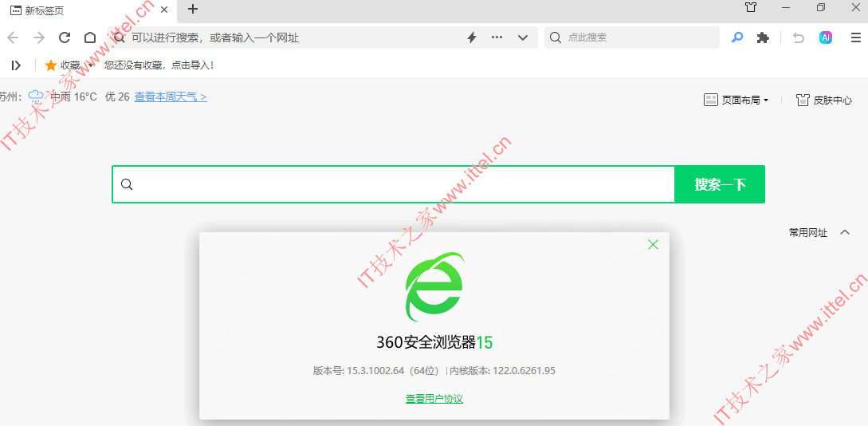
Task: Open the 页面布局 dropdown
Action: coord(736,101)
